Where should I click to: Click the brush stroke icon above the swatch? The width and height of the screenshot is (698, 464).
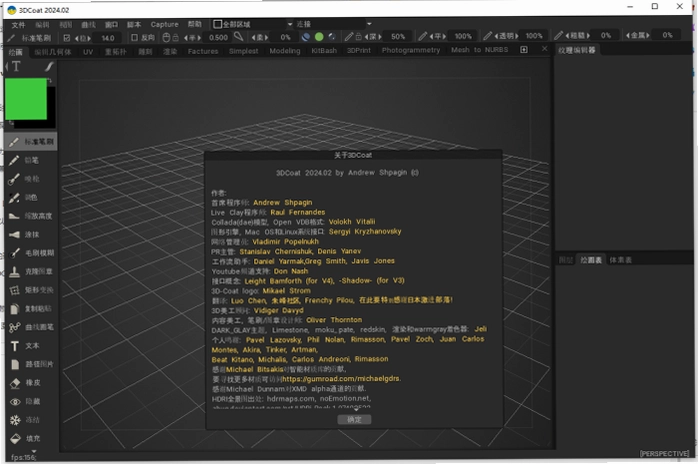(49, 66)
